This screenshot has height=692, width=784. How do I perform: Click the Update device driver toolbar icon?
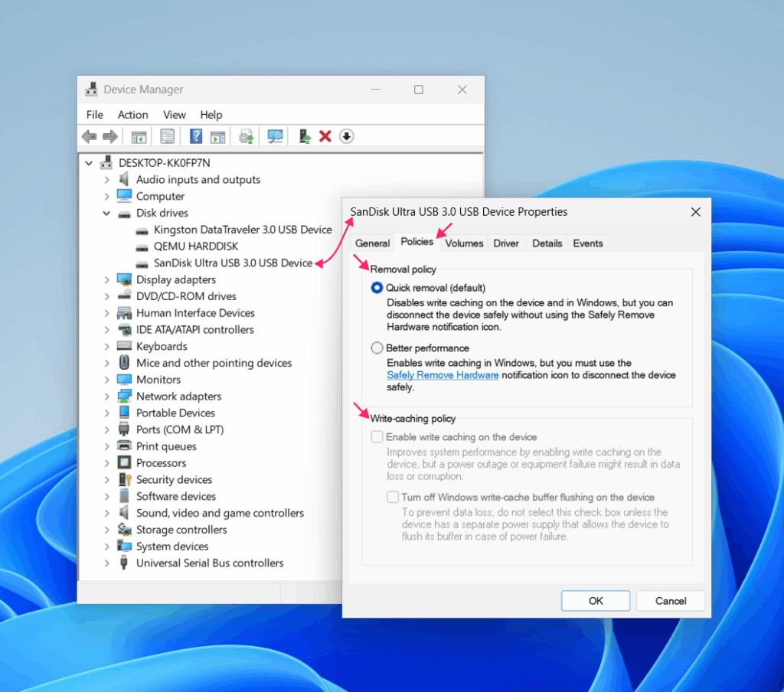[246, 136]
